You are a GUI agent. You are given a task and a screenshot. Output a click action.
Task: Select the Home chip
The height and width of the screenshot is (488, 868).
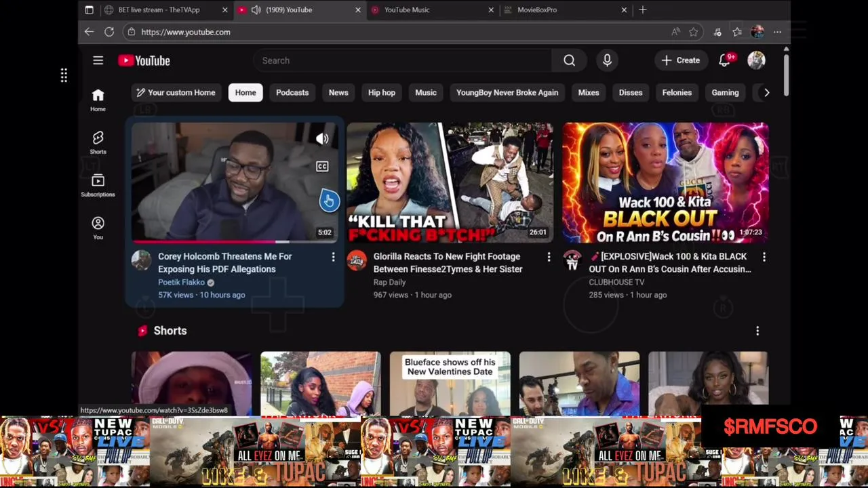pyautogui.click(x=245, y=93)
